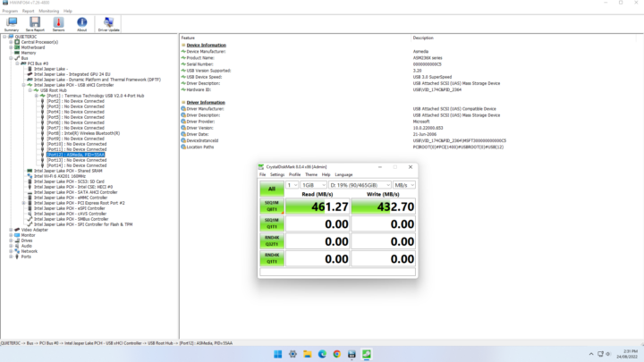
Task: Select Port12 ASMedia device entry
Action: coord(75,155)
